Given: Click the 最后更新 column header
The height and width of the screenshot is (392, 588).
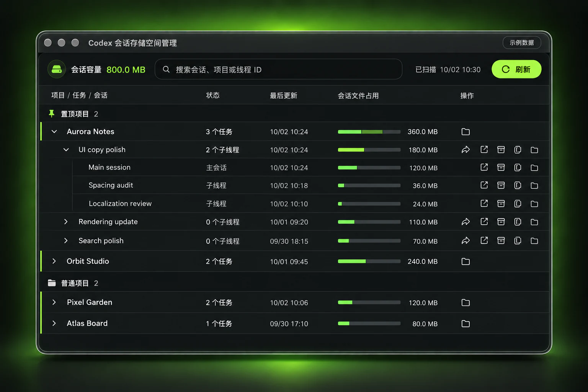Looking at the screenshot, I should coord(283,96).
